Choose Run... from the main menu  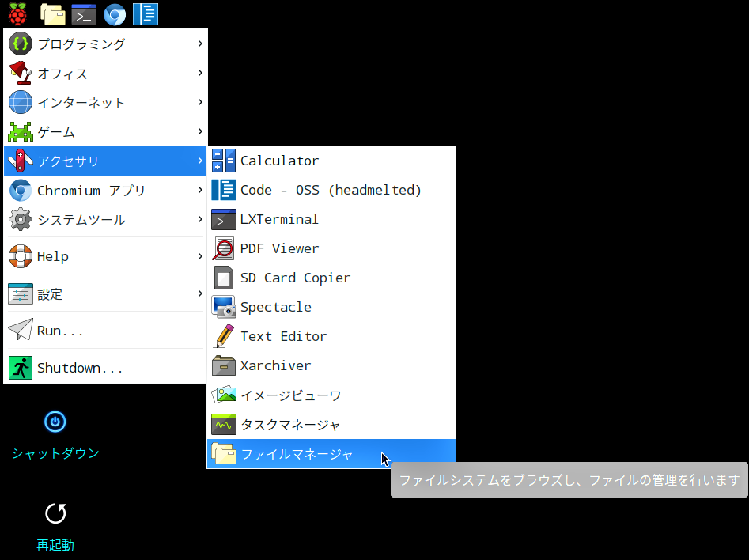point(105,330)
